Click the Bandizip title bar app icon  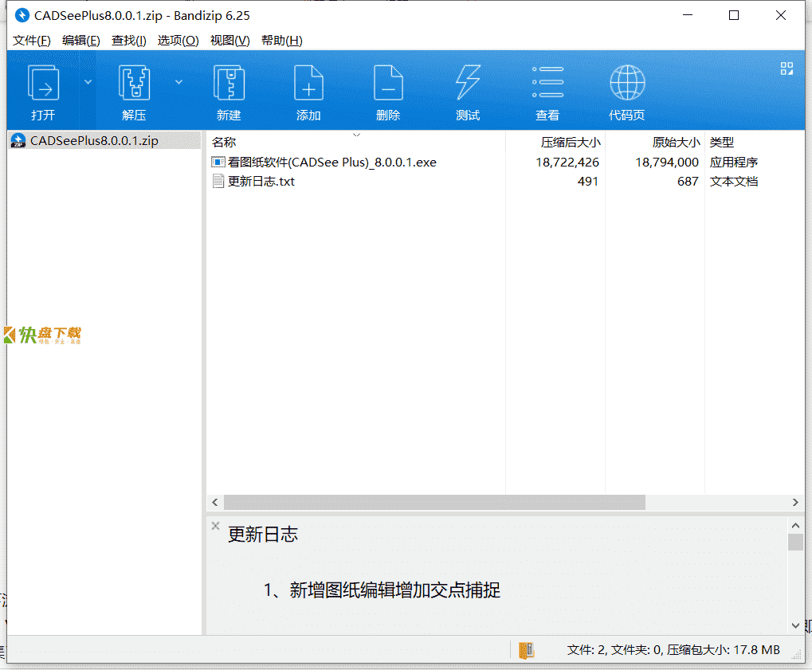pos(22,15)
